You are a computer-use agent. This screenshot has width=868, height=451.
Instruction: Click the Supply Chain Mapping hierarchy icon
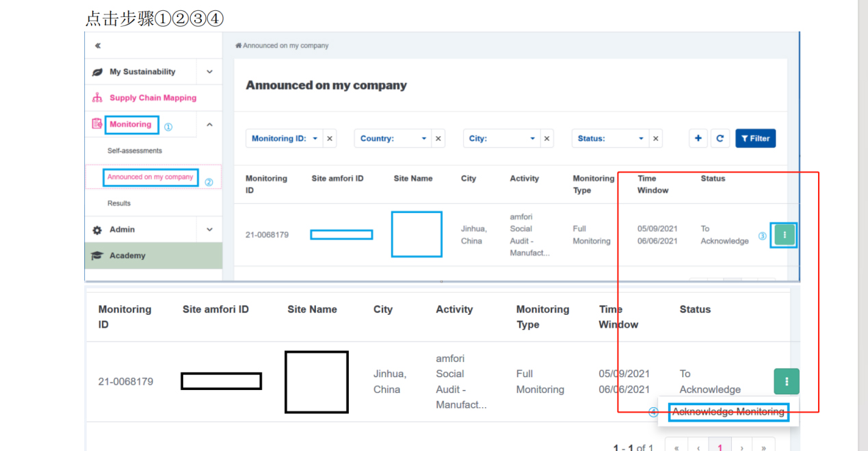(97, 98)
